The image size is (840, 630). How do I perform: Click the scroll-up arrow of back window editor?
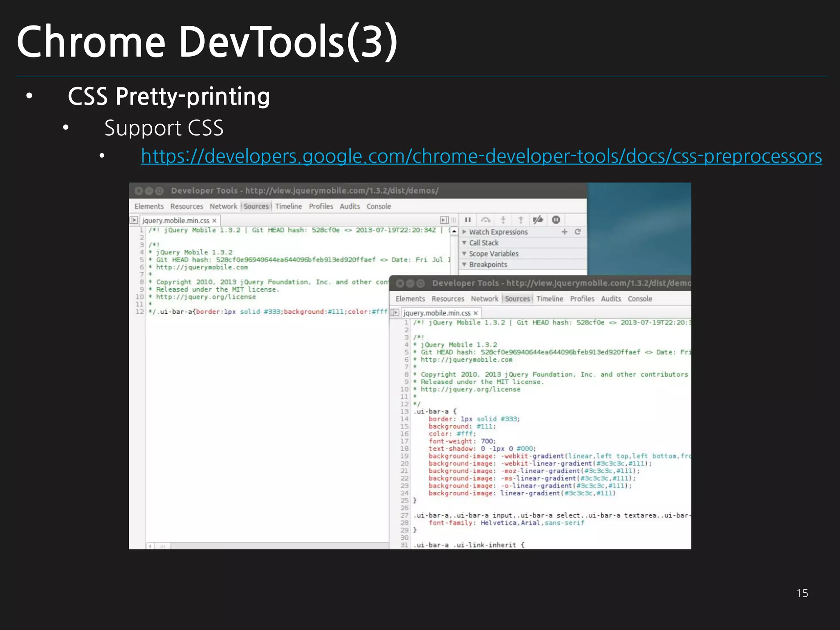454,231
